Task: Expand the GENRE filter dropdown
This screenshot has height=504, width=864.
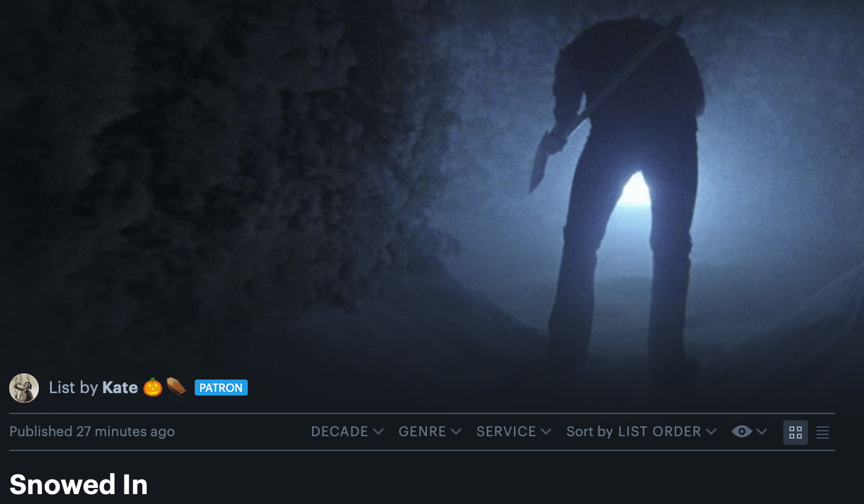Action: click(430, 432)
